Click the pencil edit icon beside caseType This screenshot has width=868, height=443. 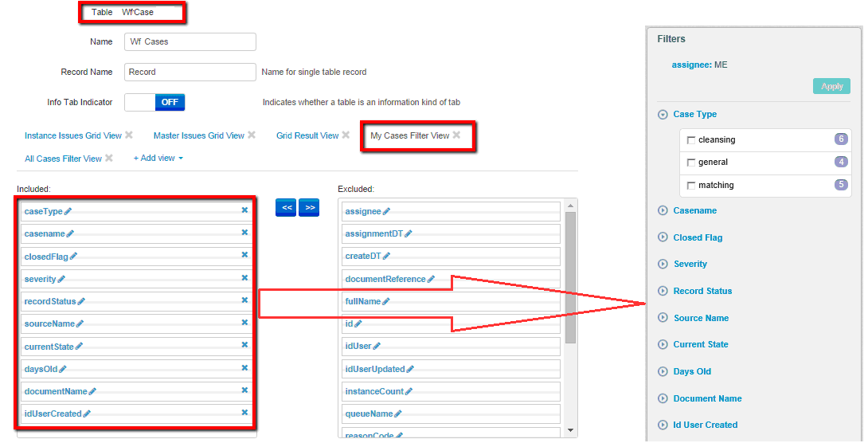[68, 211]
